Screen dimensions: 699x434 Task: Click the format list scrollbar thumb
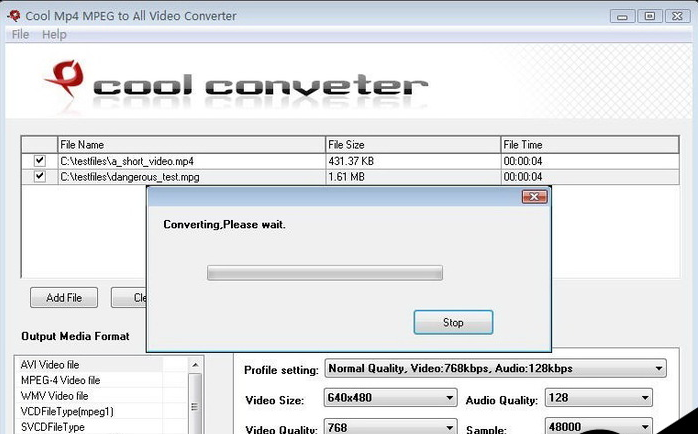click(x=195, y=404)
